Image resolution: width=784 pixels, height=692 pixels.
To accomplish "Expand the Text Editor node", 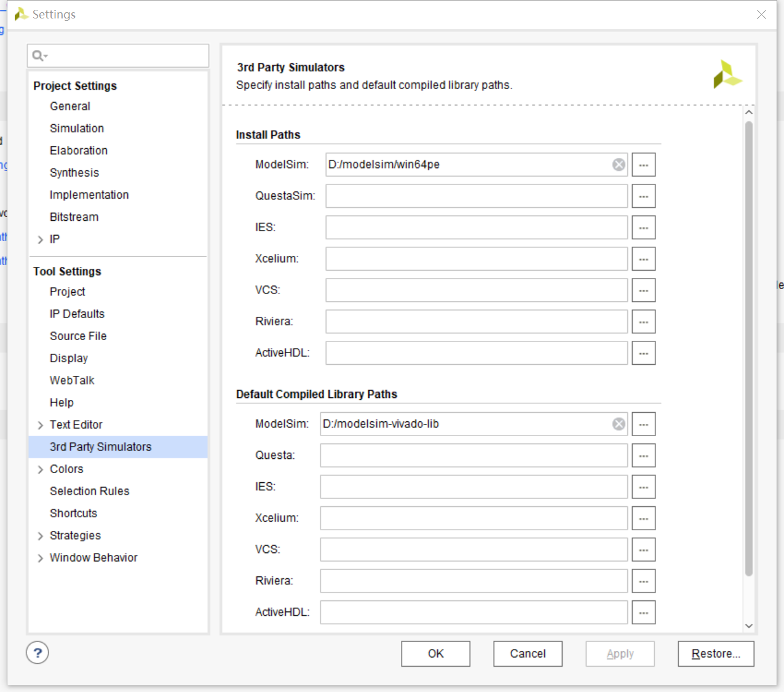I will tap(40, 425).
